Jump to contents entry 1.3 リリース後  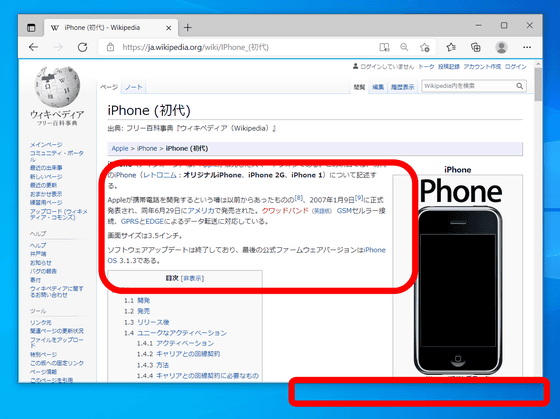click(146, 322)
